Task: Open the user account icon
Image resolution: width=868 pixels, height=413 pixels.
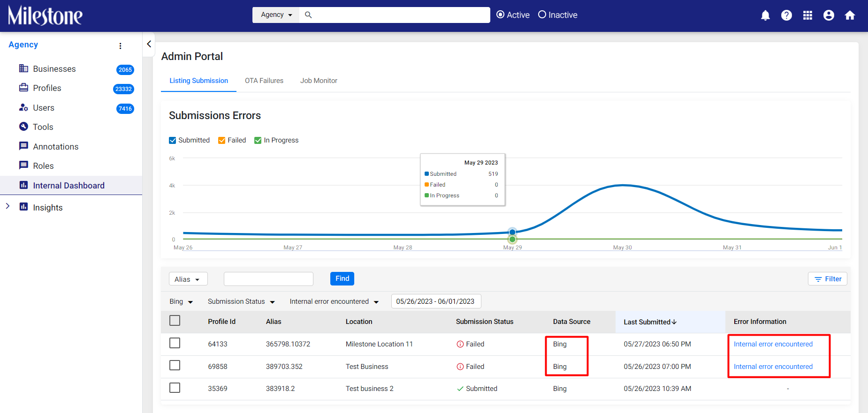Action: pyautogui.click(x=829, y=15)
